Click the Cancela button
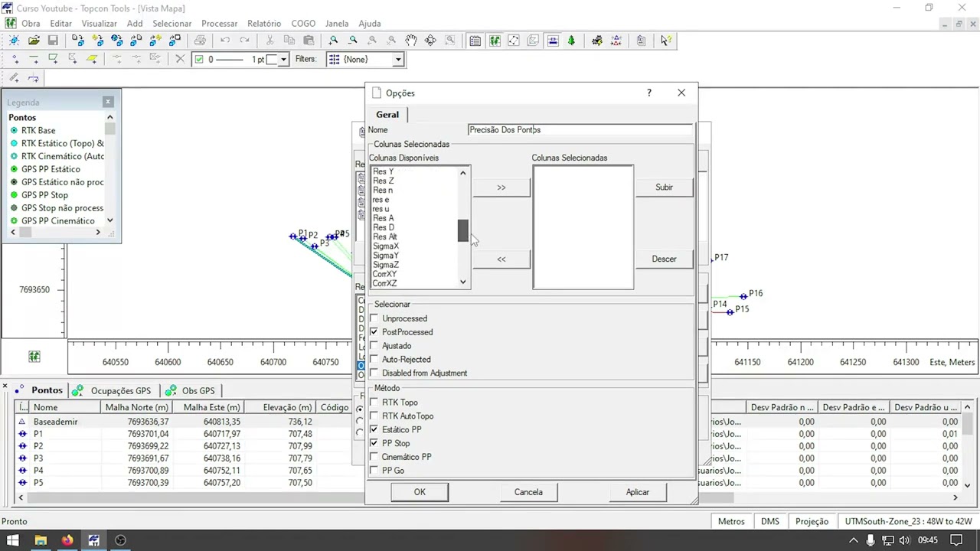980x551 pixels. point(528,492)
